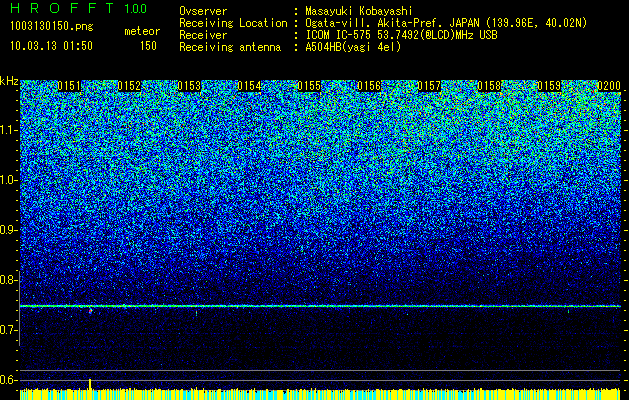The height and width of the screenshot is (400, 629).
Task: Click observer name Masayuki Kobayashi
Action: click(359, 11)
